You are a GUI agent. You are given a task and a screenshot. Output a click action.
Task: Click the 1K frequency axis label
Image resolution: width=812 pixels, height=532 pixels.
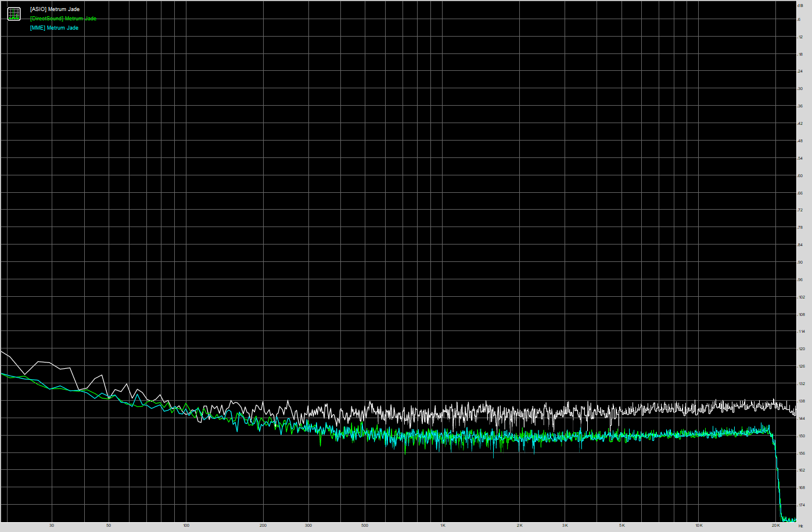coord(443,526)
